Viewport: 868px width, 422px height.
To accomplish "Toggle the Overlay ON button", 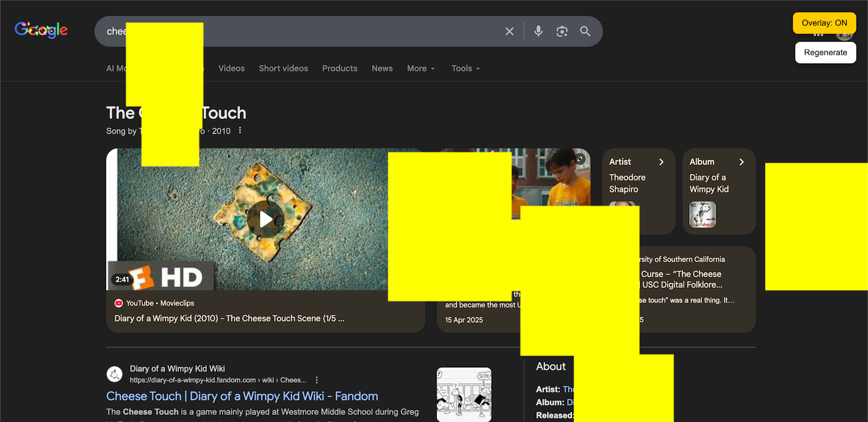I will (824, 23).
